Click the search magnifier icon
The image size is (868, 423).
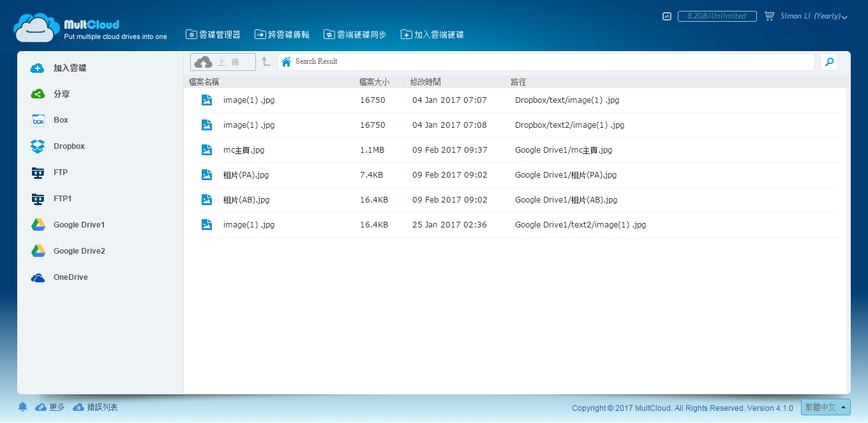click(x=828, y=62)
